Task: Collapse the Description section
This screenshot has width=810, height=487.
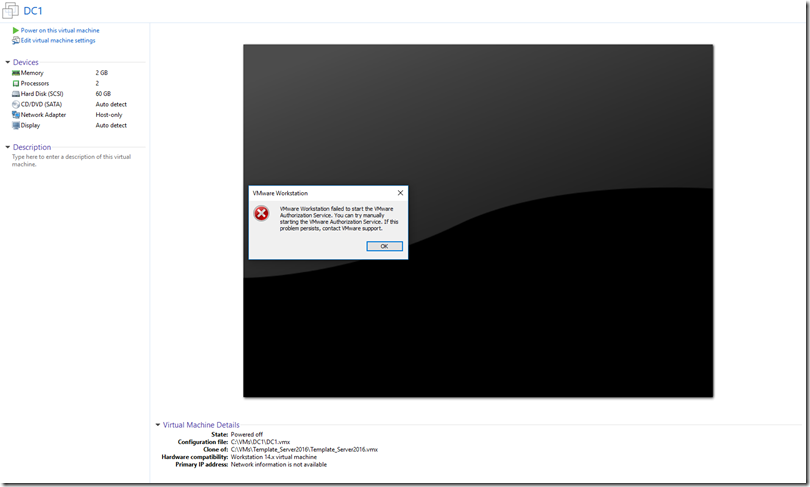Action: click(8, 147)
